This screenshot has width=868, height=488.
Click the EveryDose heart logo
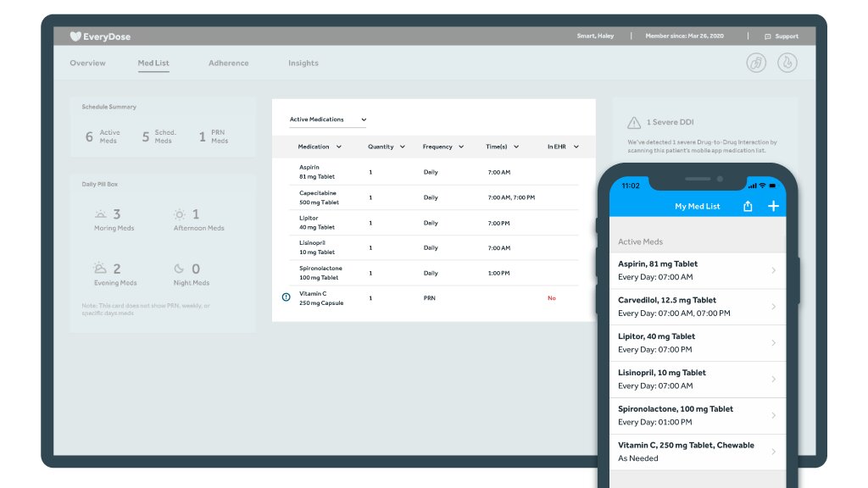click(x=75, y=36)
